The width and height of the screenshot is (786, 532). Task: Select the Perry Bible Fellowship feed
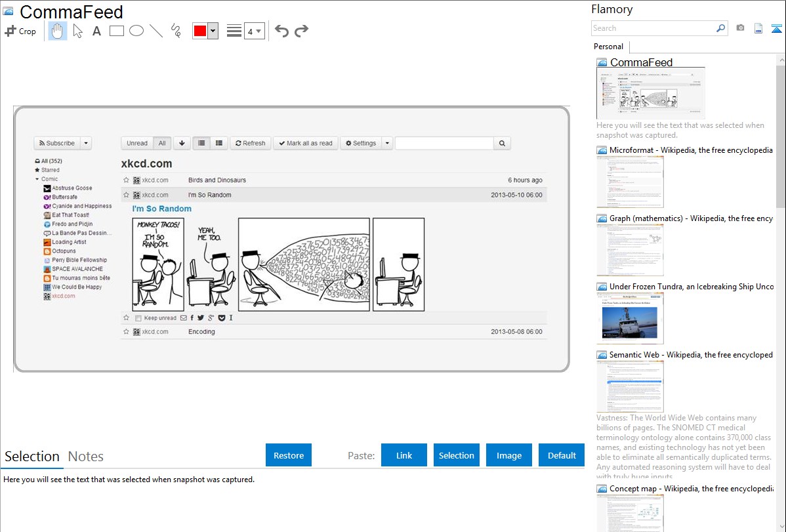pos(75,260)
